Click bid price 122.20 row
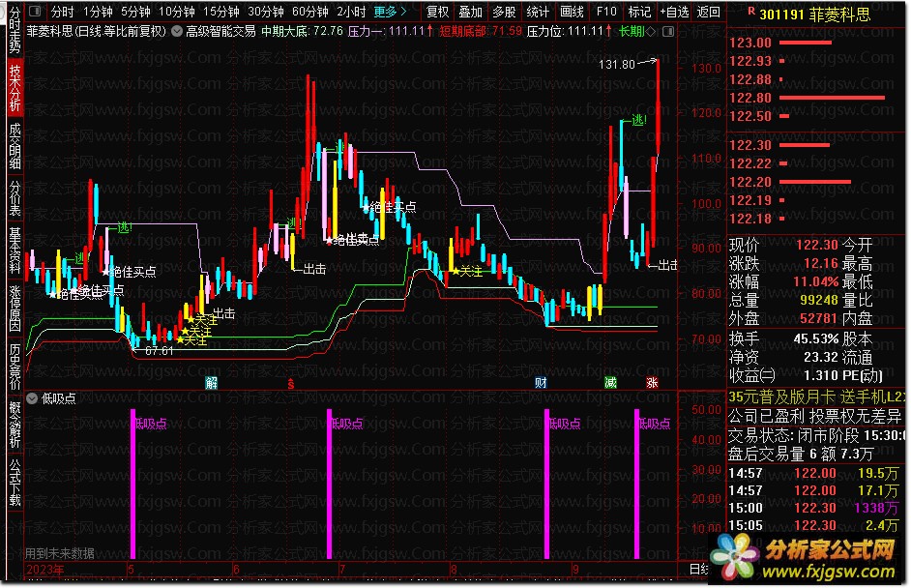Image resolution: width=911 pixels, height=588 pixels. [x=815, y=183]
